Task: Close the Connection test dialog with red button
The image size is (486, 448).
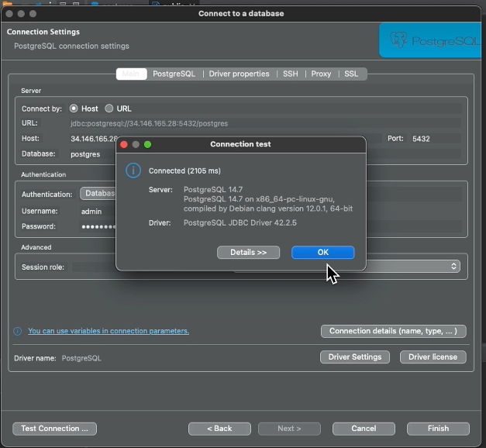Action: [124, 144]
